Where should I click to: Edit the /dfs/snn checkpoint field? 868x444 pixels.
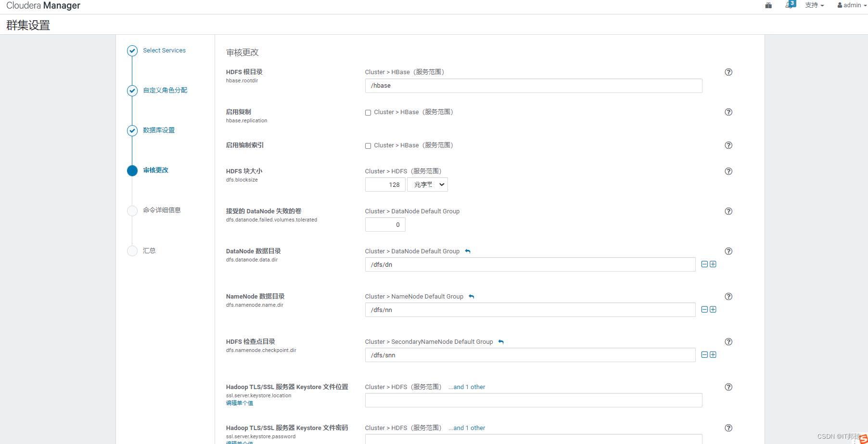point(530,355)
